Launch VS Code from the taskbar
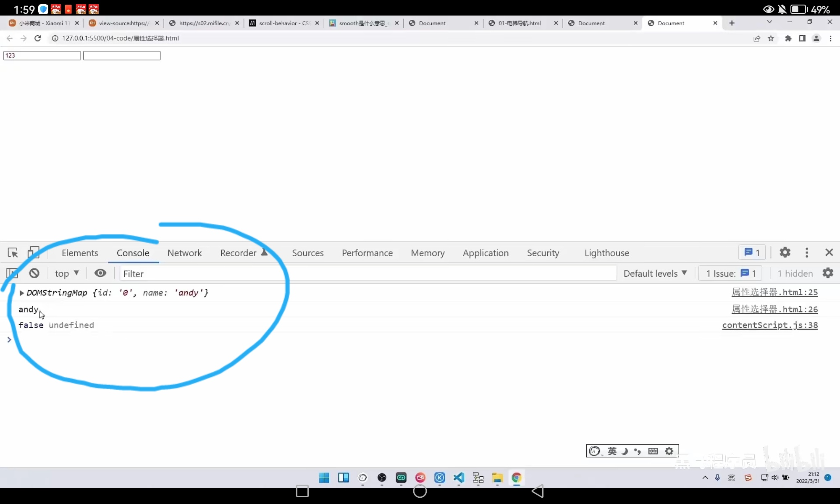The image size is (840, 504). pos(459,478)
